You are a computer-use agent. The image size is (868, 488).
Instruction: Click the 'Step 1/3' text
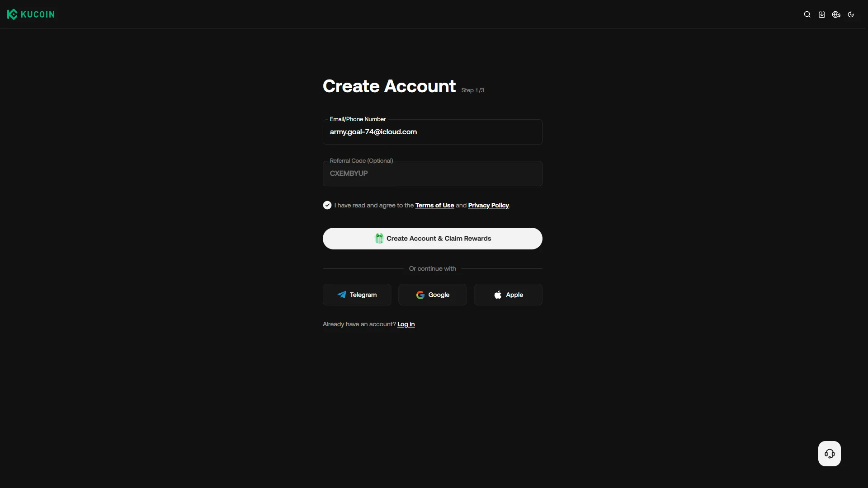[472, 90]
